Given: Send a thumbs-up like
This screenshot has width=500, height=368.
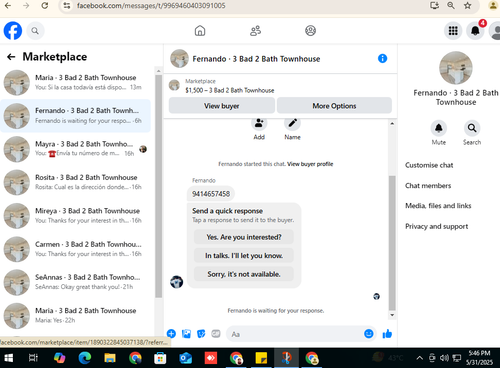Looking at the screenshot, I should pos(387,334).
